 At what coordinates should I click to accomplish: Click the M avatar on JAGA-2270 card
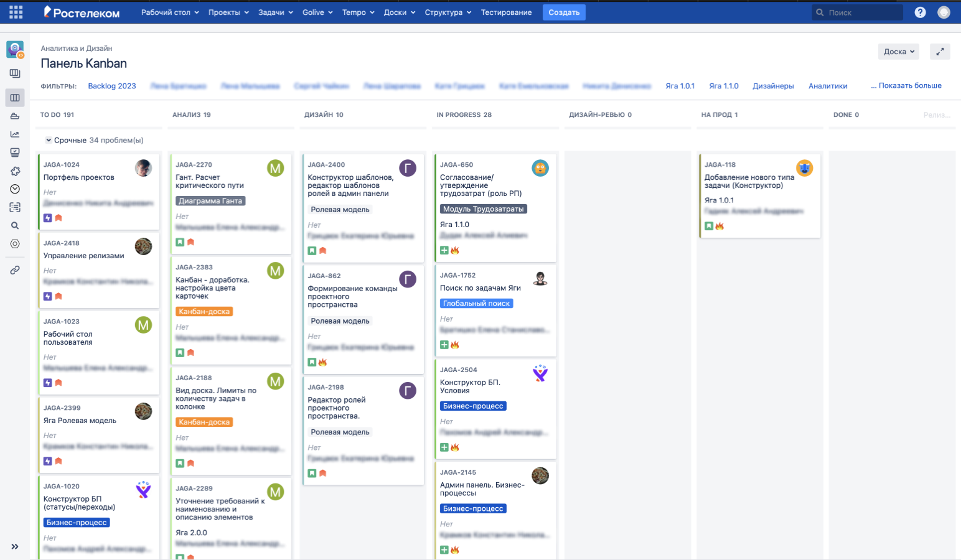pyautogui.click(x=276, y=168)
